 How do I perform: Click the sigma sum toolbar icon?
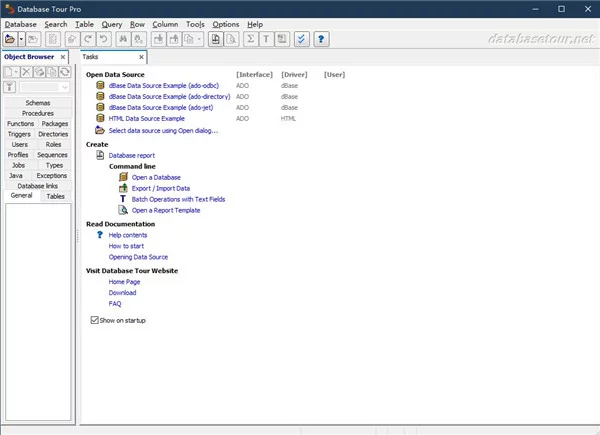point(251,39)
